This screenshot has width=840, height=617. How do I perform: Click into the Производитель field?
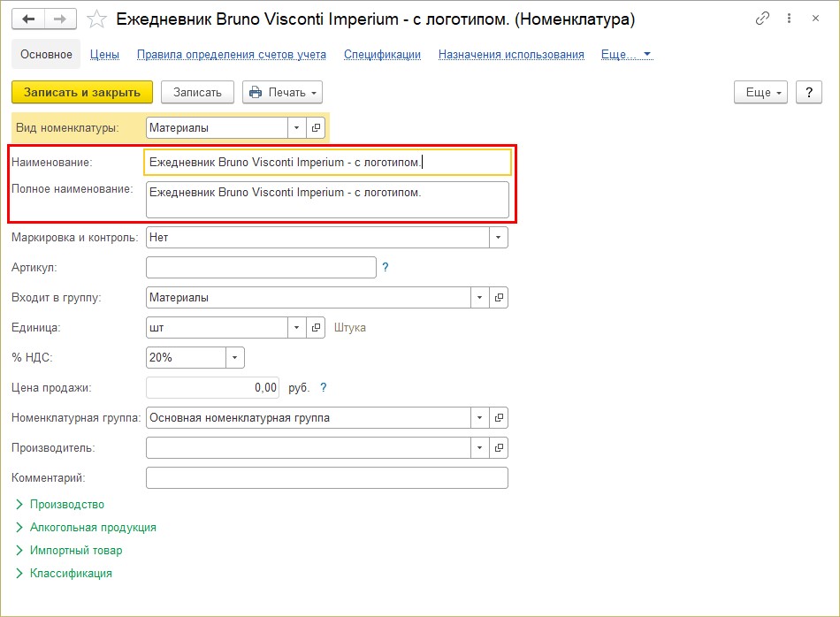click(308, 448)
